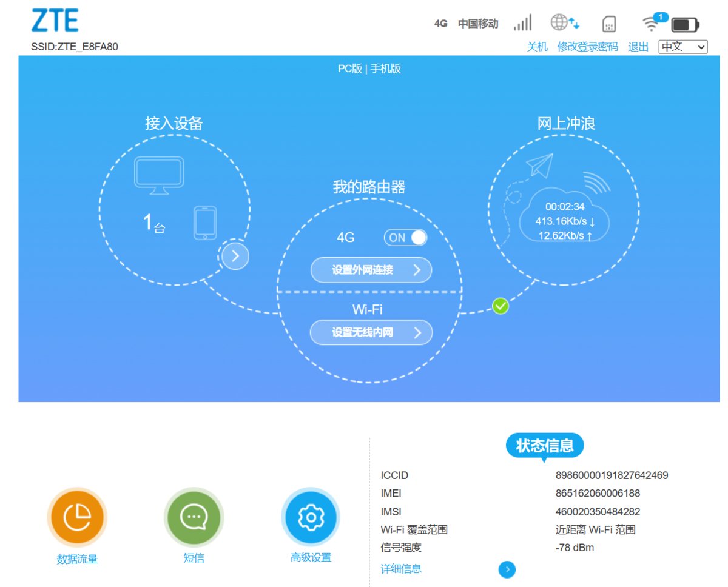Expand connected devices with the arrow button

[235, 257]
